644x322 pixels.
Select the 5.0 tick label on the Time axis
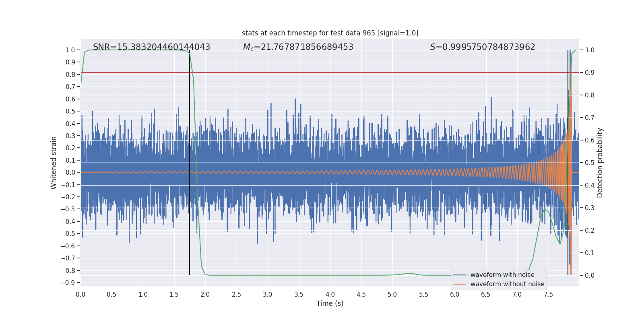click(392, 294)
